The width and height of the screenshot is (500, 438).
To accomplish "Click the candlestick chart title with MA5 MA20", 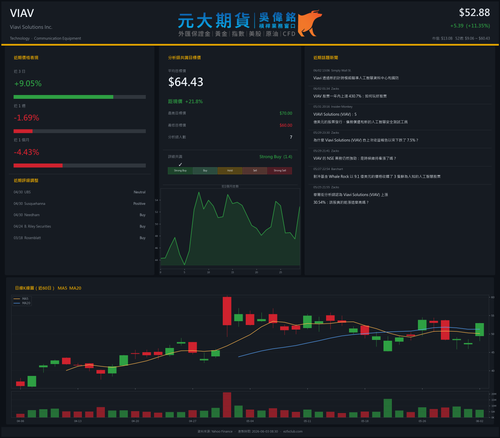I will coord(48,288).
